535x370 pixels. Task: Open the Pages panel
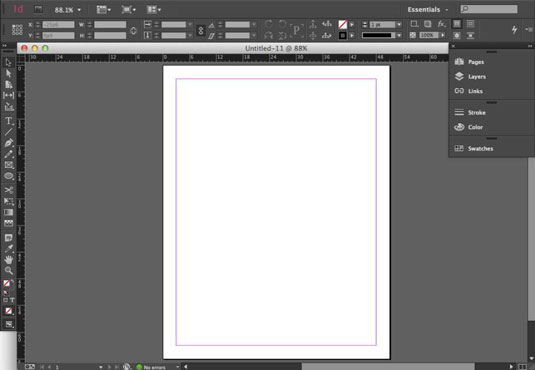pos(469,62)
